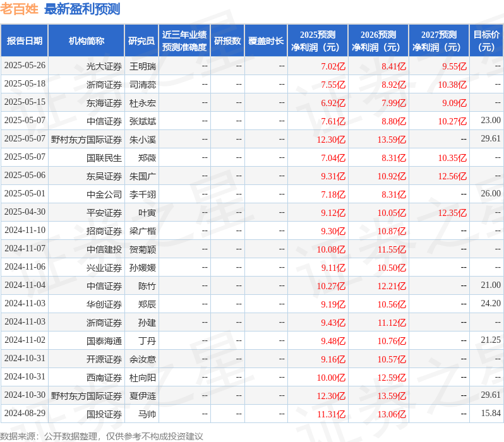Screen dimensions: 504x442
Task: Click institution 开源证券
Action: point(104,360)
